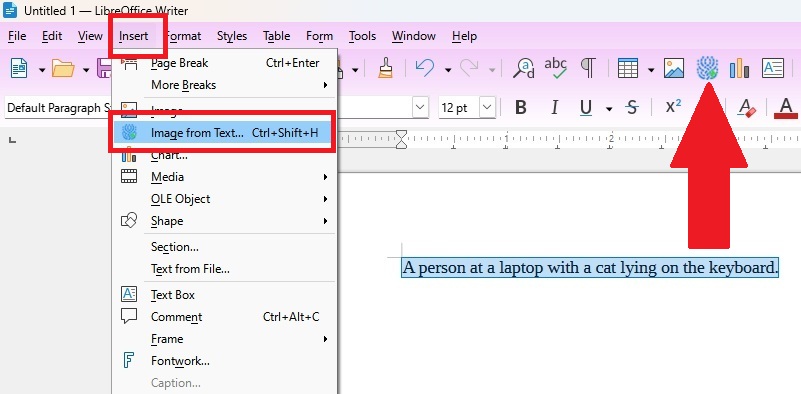Toggle Bold formatting

point(521,108)
